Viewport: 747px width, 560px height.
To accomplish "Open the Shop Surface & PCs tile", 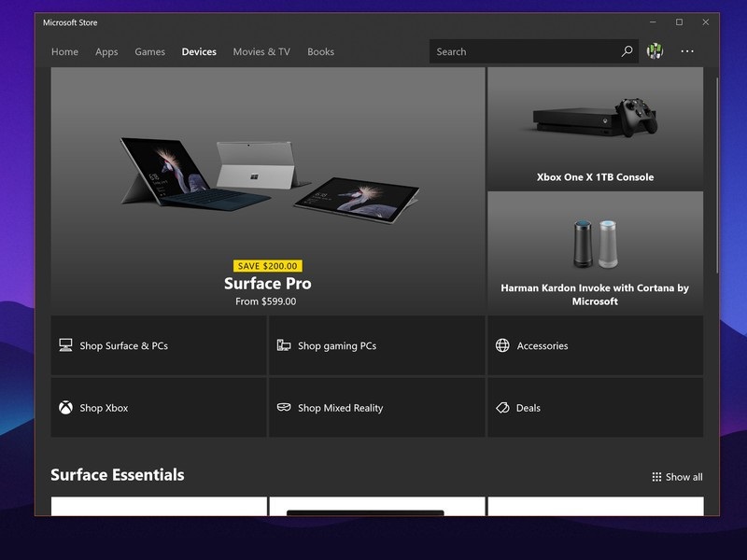I will click(159, 345).
